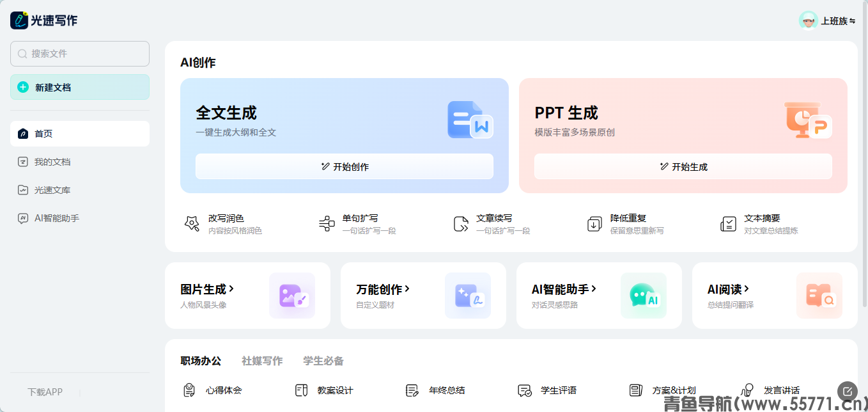This screenshot has width=868, height=412.
Task: Click the magnifier icon in search box
Action: point(23,54)
